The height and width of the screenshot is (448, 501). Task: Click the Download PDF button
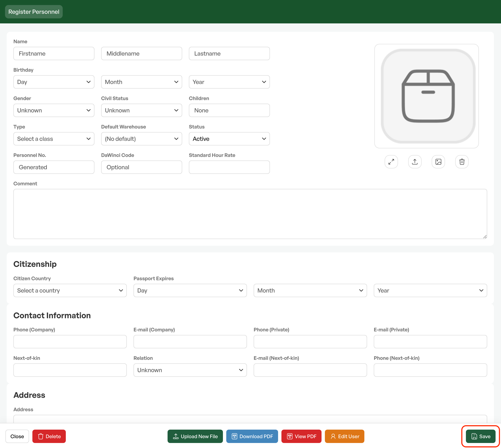[x=252, y=437]
